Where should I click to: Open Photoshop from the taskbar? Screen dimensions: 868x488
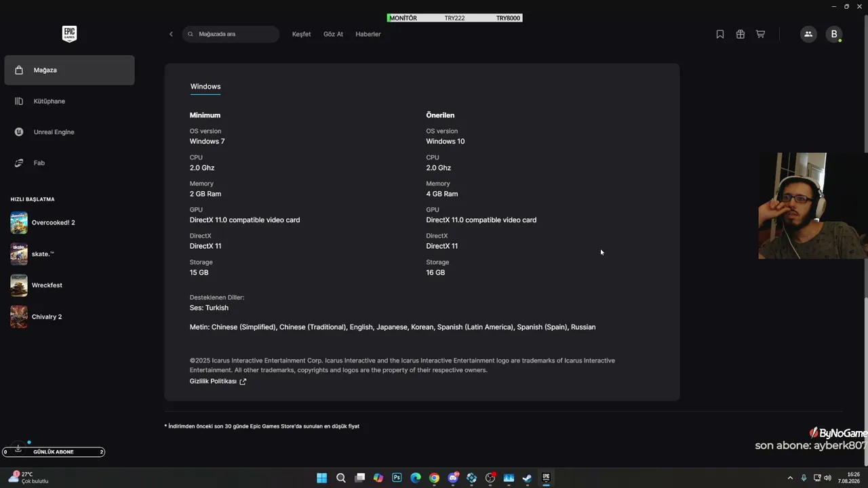point(397,478)
